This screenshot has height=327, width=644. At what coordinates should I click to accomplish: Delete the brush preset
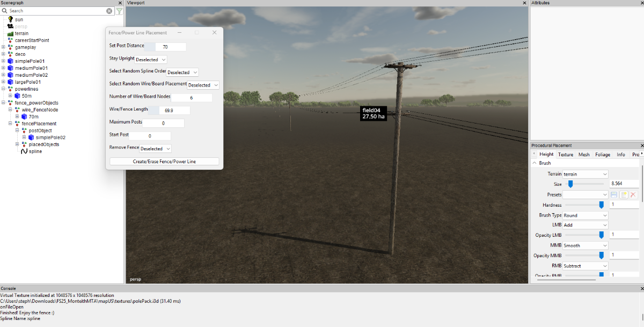(x=633, y=195)
